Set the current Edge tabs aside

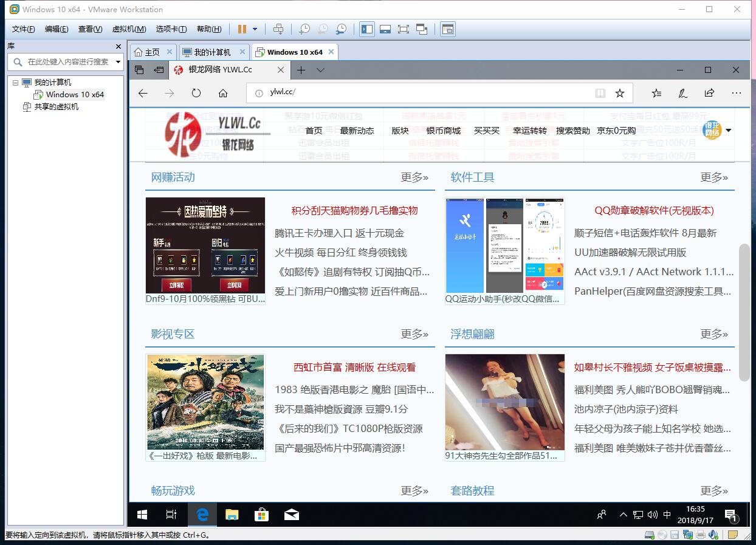pyautogui.click(x=159, y=70)
